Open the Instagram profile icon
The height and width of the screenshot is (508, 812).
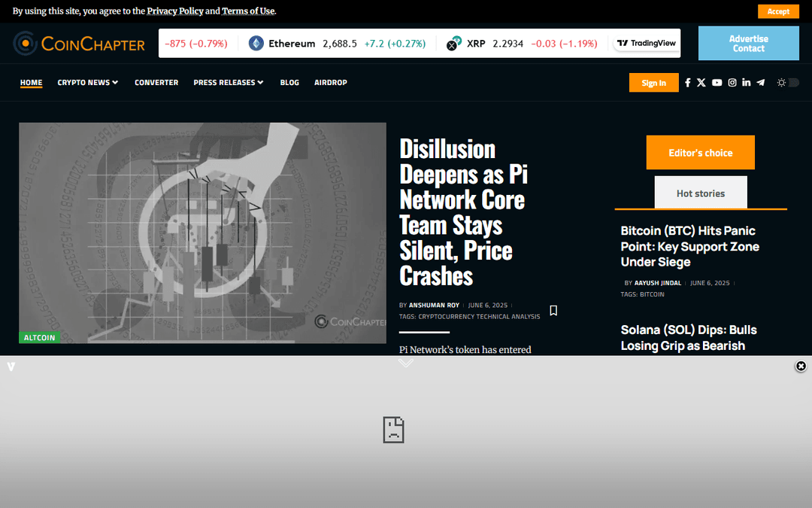pyautogui.click(x=732, y=83)
